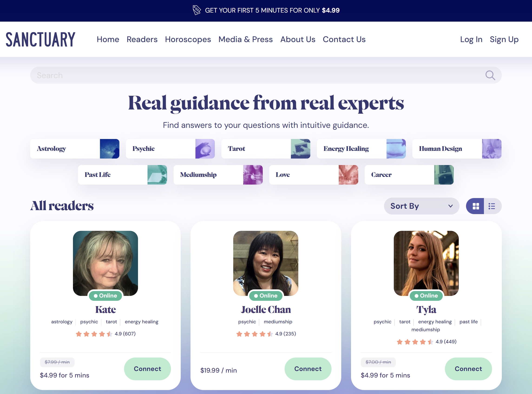
Task: Click the price tag icon in promo banner
Action: 197,10
